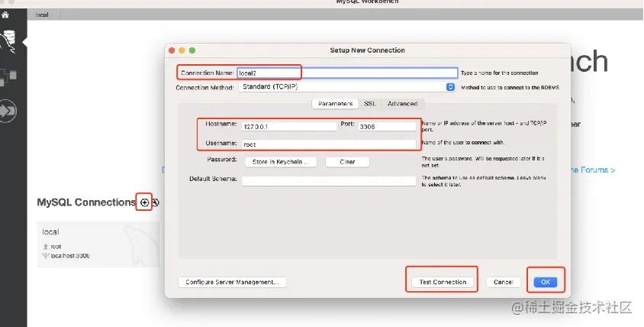644x327 pixels.
Task: Switch to the Advanced tab
Action: click(x=403, y=104)
